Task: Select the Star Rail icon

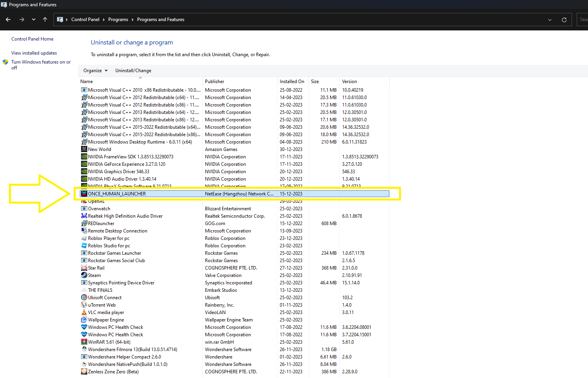Action: tap(84, 268)
